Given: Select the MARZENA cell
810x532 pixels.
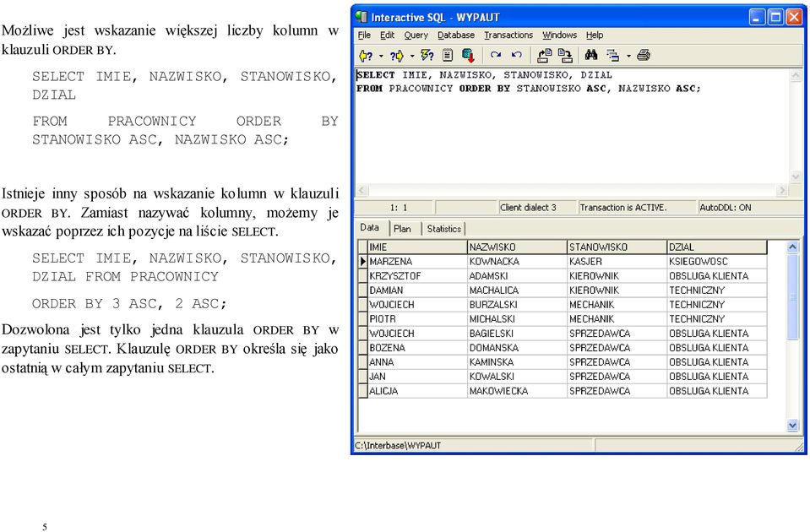Looking at the screenshot, I should [417, 262].
